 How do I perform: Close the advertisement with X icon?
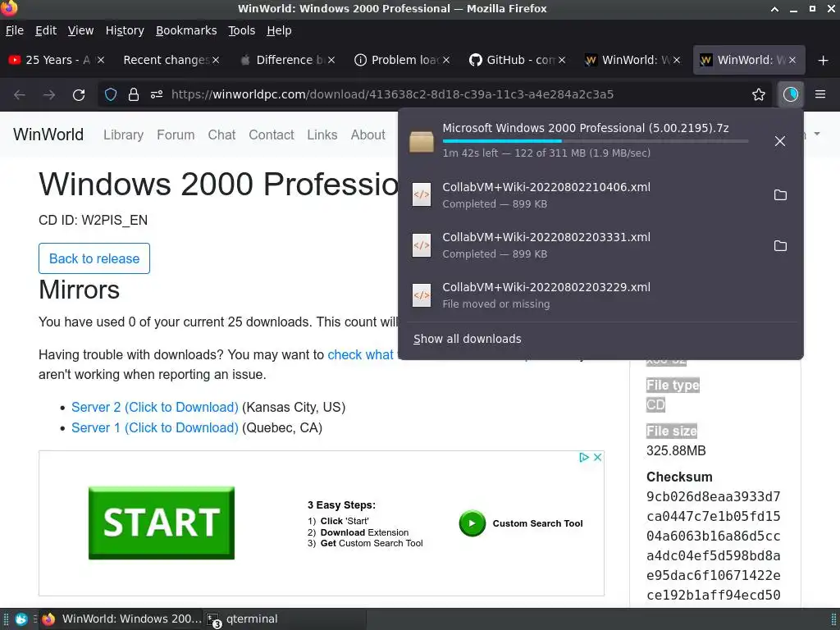point(598,457)
